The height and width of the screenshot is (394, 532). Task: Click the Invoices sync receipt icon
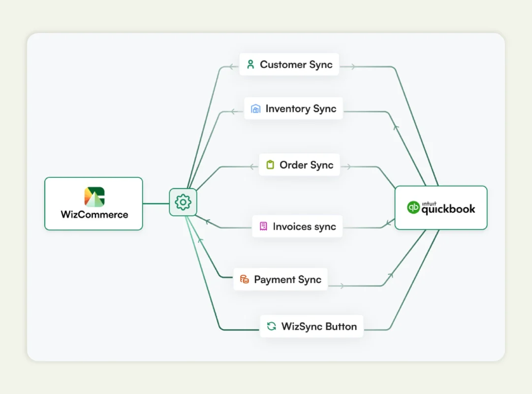[263, 226]
